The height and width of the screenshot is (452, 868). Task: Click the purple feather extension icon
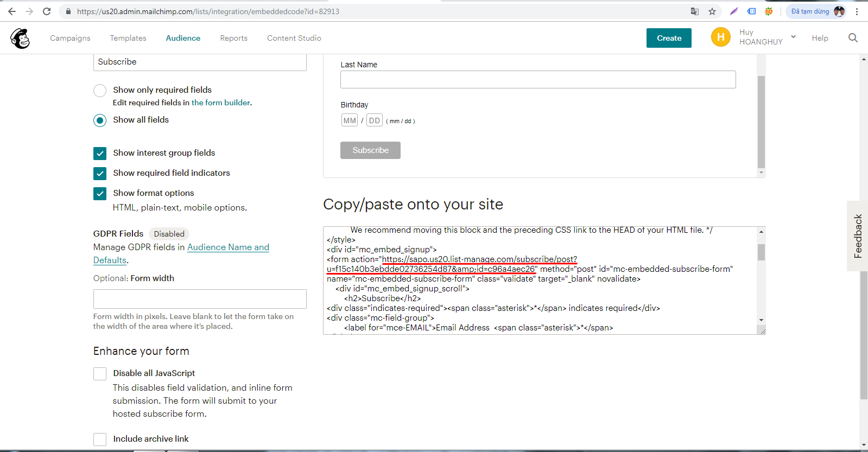pyautogui.click(x=734, y=11)
